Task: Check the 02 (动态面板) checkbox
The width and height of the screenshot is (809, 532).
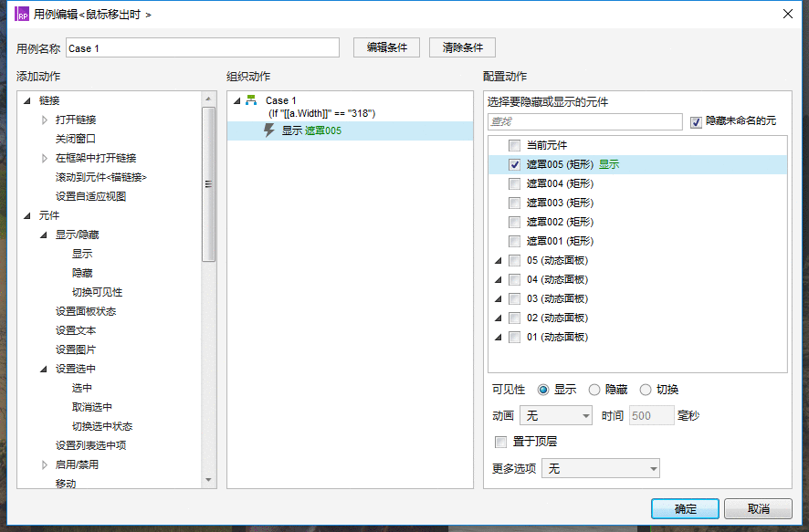Action: click(514, 318)
